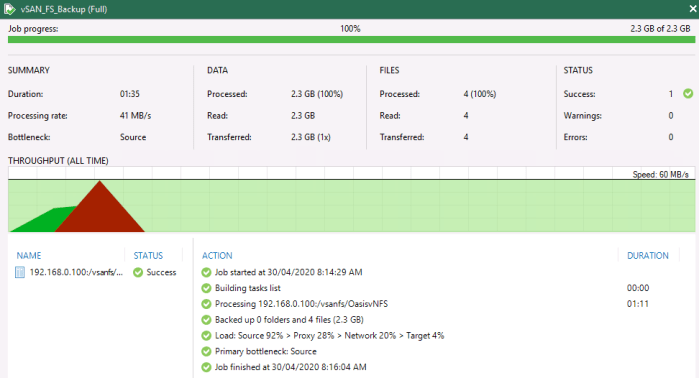Image resolution: width=699 pixels, height=378 pixels.
Task: Click the Duration value 01:35
Action: 130,94
